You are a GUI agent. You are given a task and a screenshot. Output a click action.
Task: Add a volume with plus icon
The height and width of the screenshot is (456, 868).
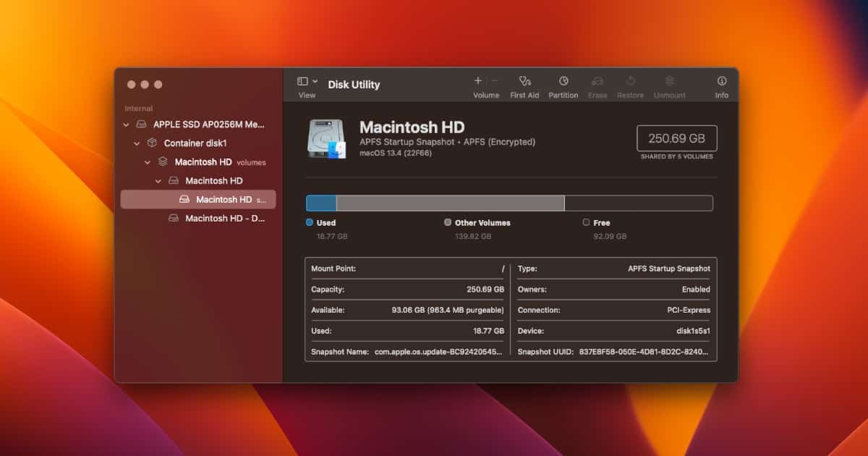pyautogui.click(x=477, y=81)
